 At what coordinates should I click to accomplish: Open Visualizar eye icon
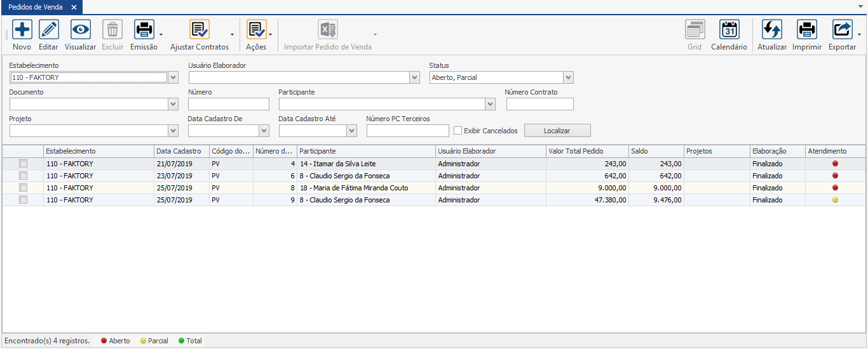[x=81, y=30]
